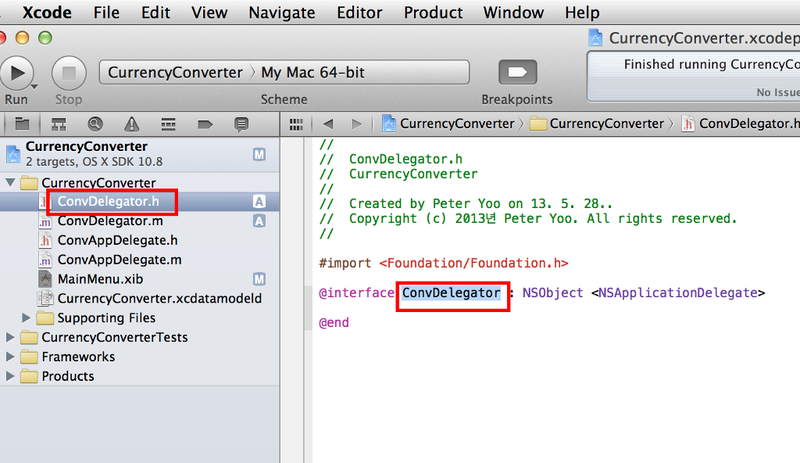The width and height of the screenshot is (800, 463).
Task: Open the Debug navigator
Action: (167, 124)
